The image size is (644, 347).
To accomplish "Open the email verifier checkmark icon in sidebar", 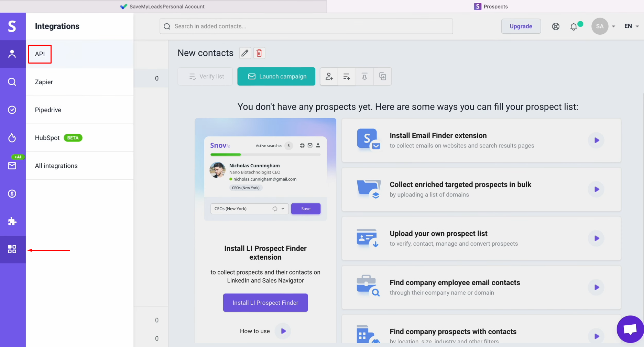I will pyautogui.click(x=12, y=110).
